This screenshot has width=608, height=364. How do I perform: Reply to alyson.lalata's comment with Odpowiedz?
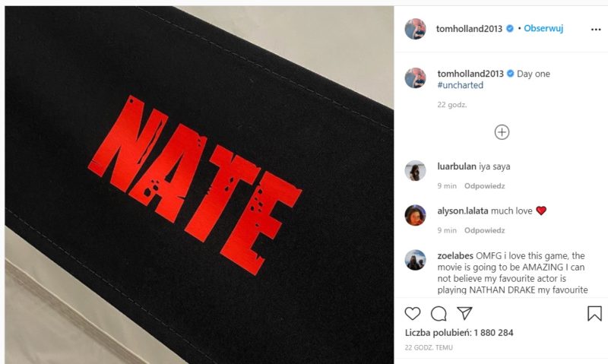pos(485,231)
